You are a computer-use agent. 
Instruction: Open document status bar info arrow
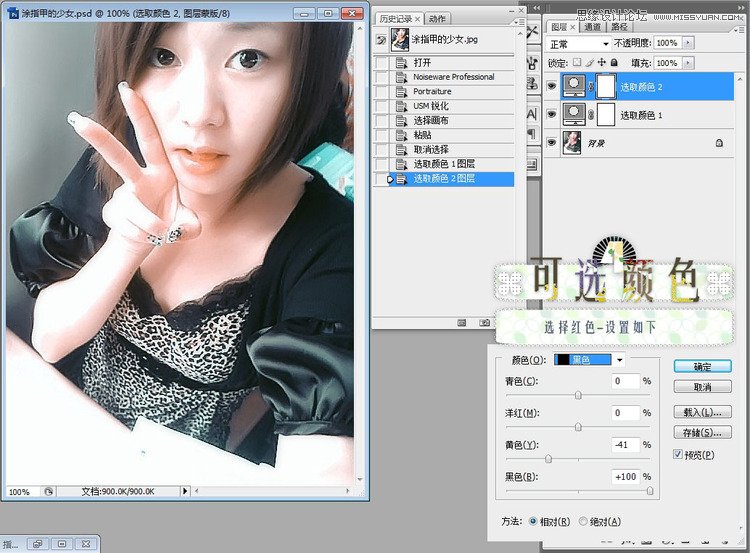pyautogui.click(x=185, y=491)
